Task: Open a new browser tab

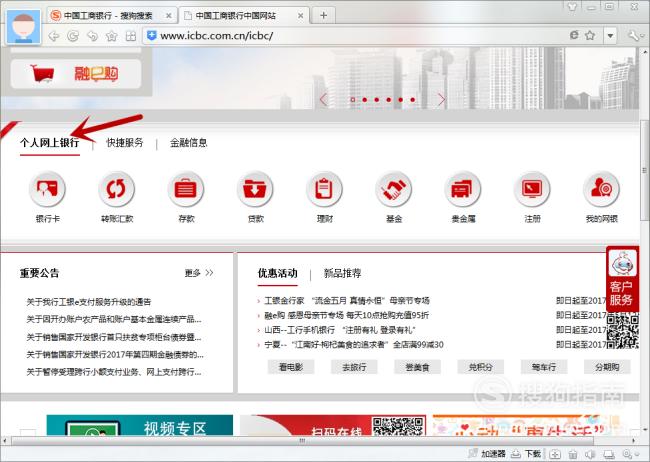Action: (x=323, y=16)
